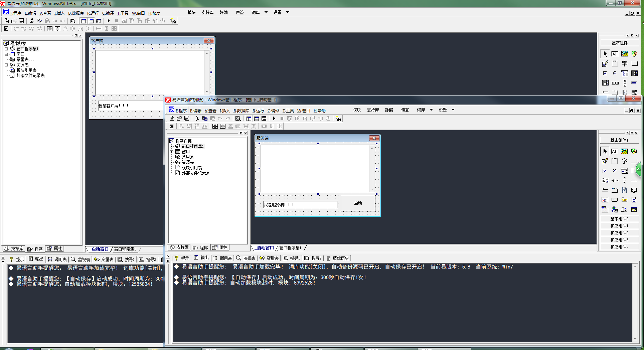Click the Cut scissors icon in front window toolbar
This screenshot has width=644, height=350.
click(197, 119)
